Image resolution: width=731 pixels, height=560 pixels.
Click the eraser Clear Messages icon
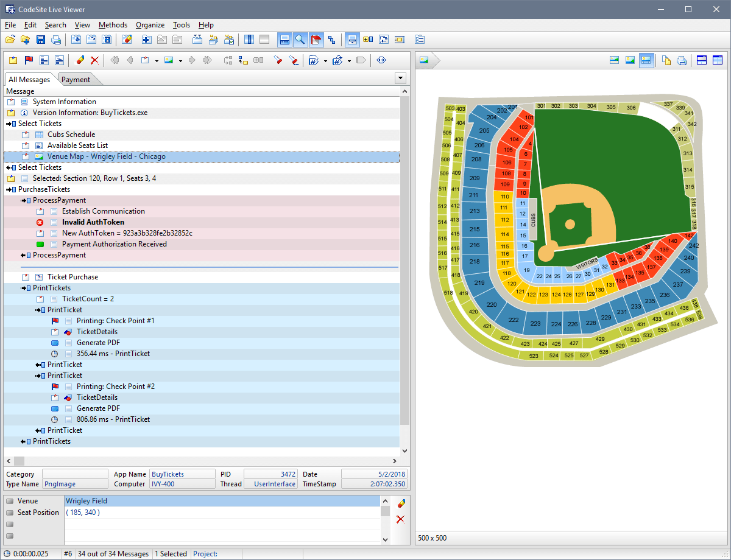(80, 60)
